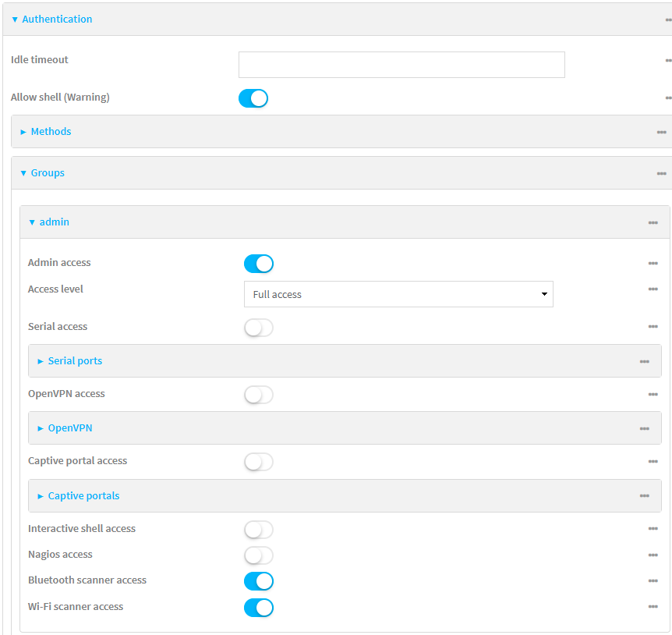672x635 pixels.
Task: Open the ellipsis menu on the OpenVPN section
Action: click(x=645, y=428)
